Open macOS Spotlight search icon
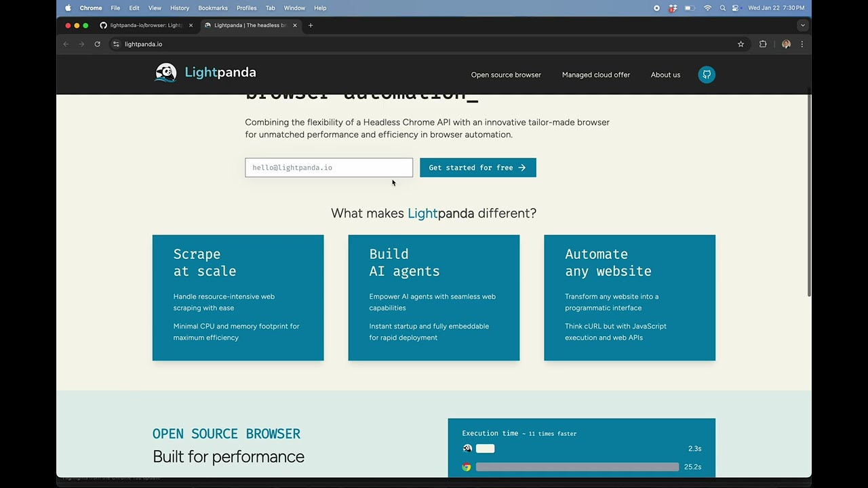The image size is (868, 488). tap(723, 8)
